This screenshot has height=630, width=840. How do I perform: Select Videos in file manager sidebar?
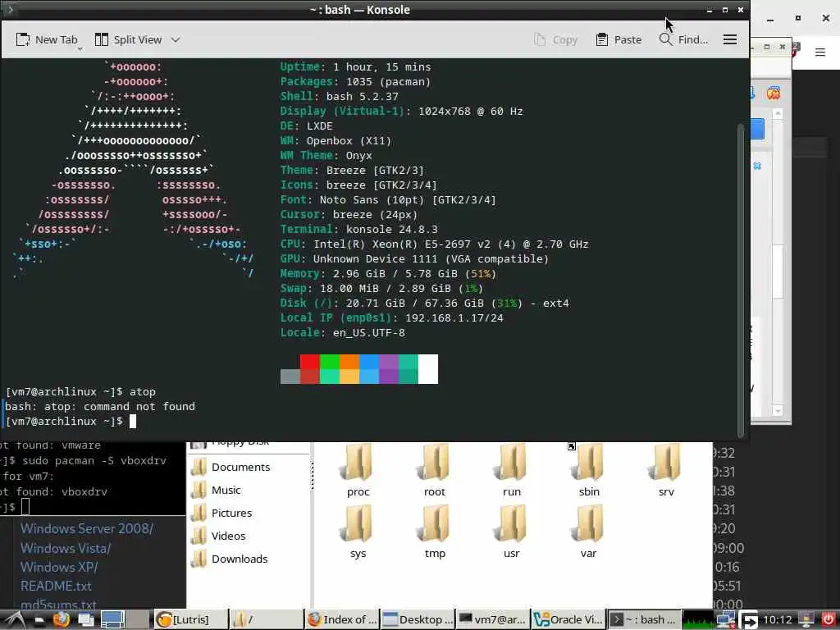[x=218, y=536]
